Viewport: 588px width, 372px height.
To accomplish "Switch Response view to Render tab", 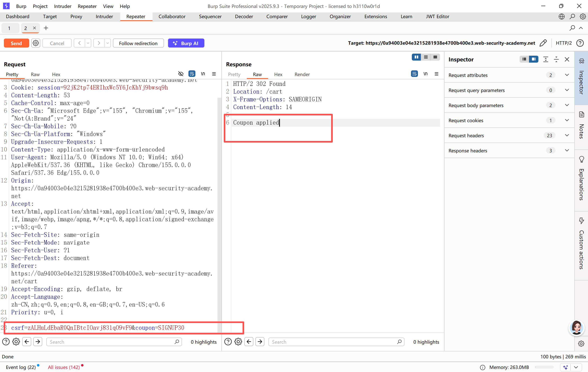I will [x=302, y=74].
